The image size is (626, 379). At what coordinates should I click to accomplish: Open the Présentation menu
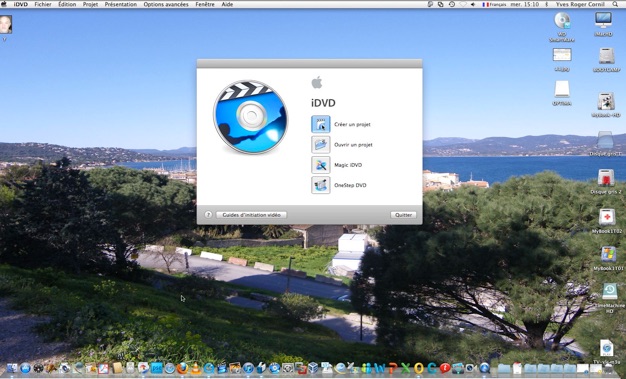coord(121,4)
